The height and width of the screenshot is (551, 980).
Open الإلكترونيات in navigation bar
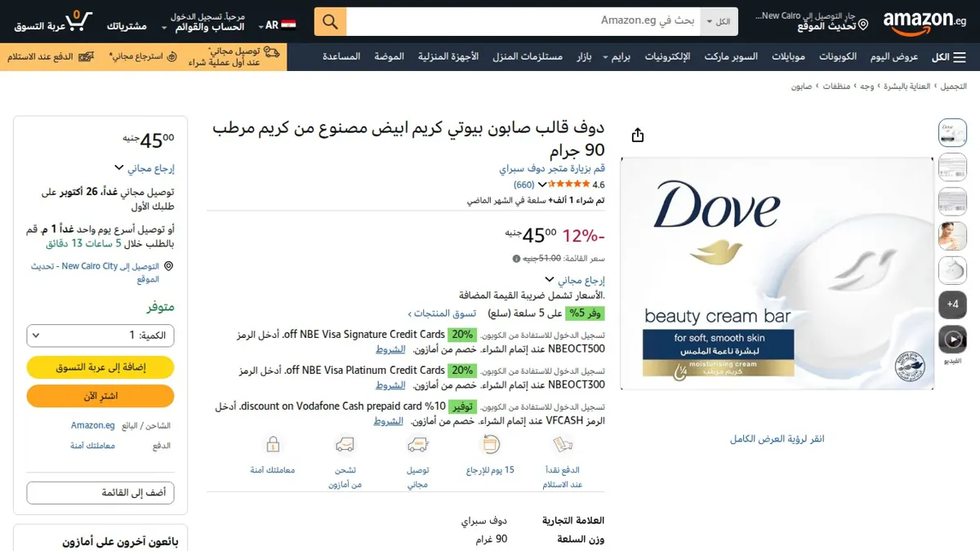point(667,57)
